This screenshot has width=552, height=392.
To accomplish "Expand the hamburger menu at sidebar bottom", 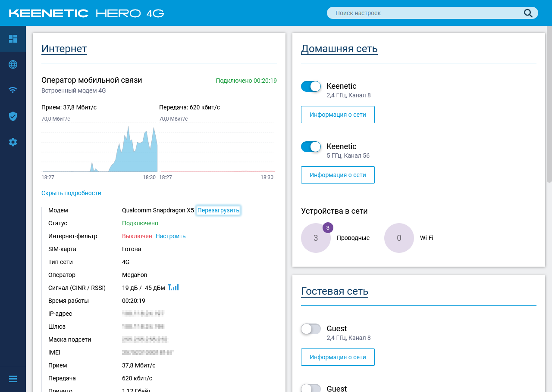I will click(13, 379).
